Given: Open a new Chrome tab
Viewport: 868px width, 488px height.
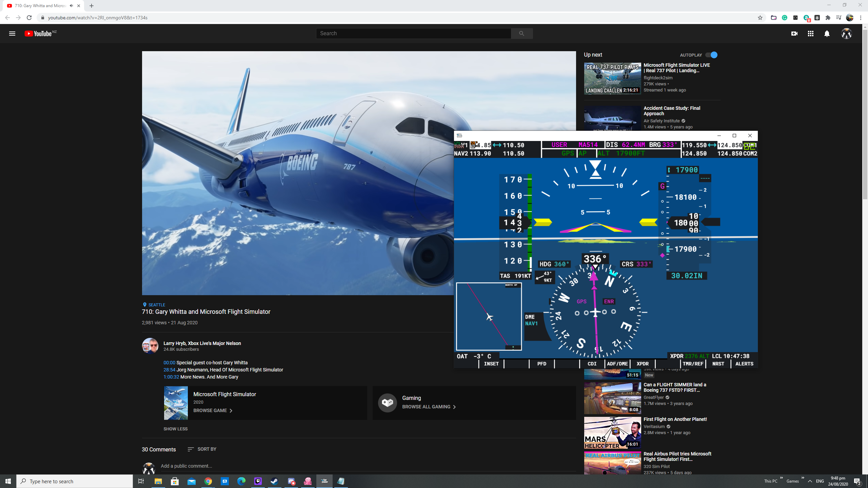Looking at the screenshot, I should click(92, 6).
